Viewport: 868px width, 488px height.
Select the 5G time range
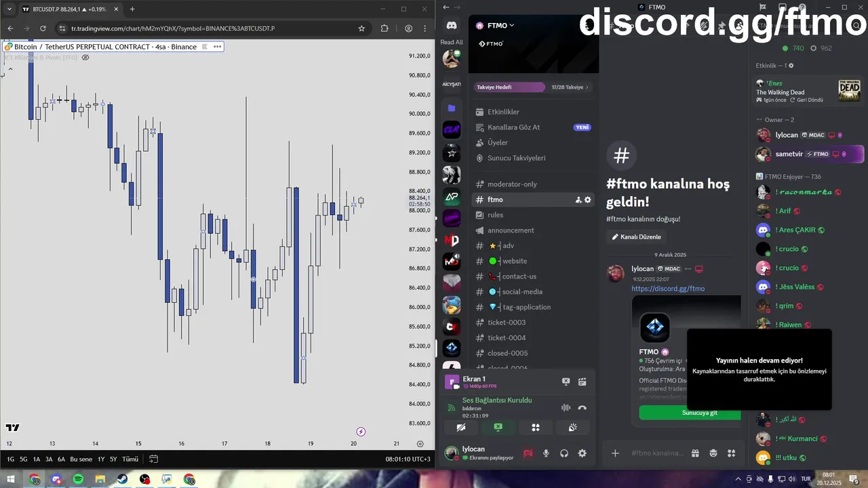click(x=24, y=459)
